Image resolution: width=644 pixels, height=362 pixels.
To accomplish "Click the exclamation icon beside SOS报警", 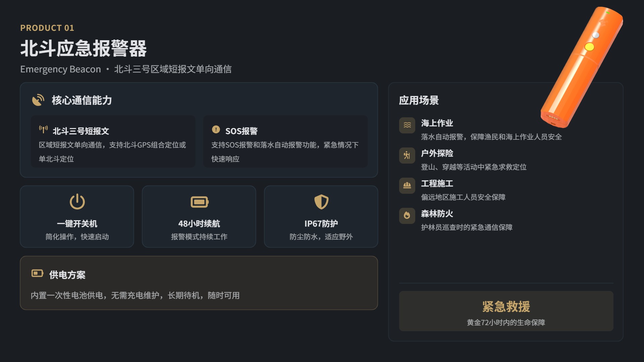I will (216, 129).
